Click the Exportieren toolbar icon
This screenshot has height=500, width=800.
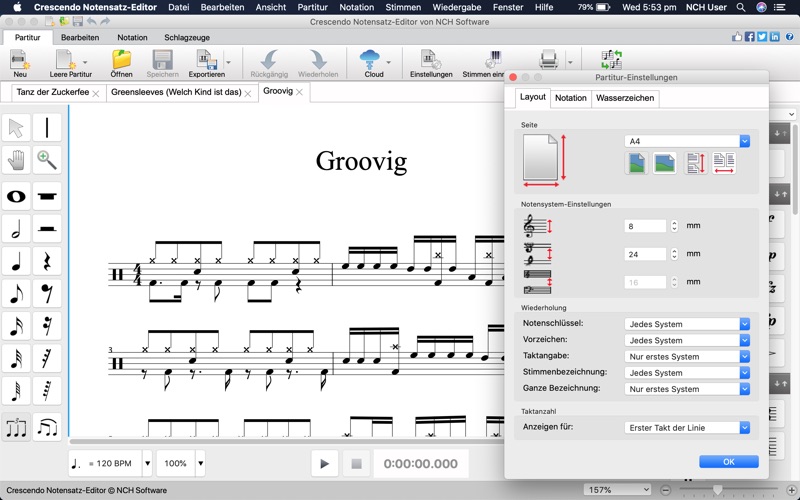point(206,63)
